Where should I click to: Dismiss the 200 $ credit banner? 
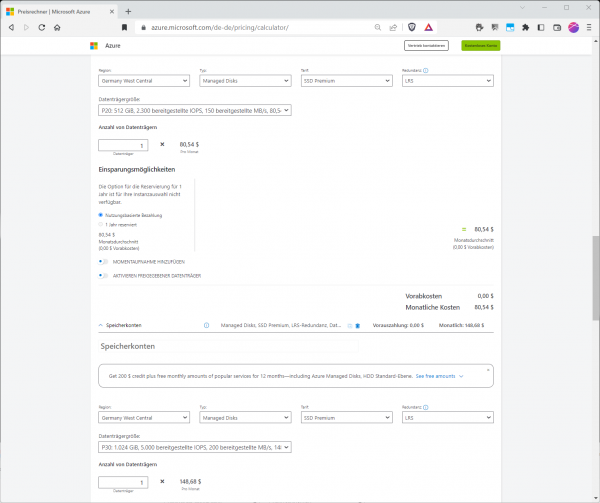point(488,370)
